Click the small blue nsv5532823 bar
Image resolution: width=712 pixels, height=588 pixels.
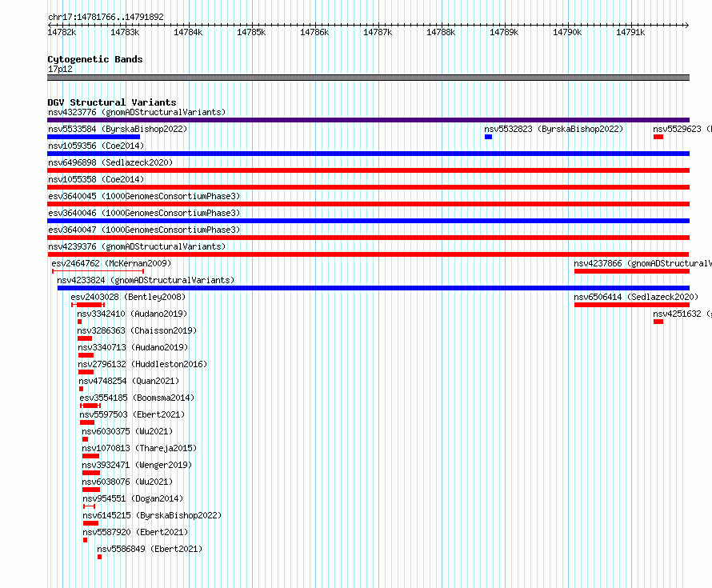pos(488,137)
